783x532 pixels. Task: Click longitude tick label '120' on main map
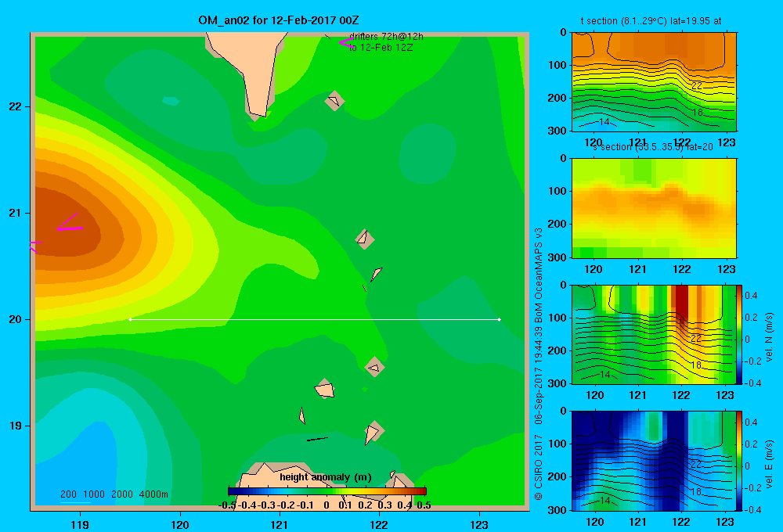pos(180,524)
